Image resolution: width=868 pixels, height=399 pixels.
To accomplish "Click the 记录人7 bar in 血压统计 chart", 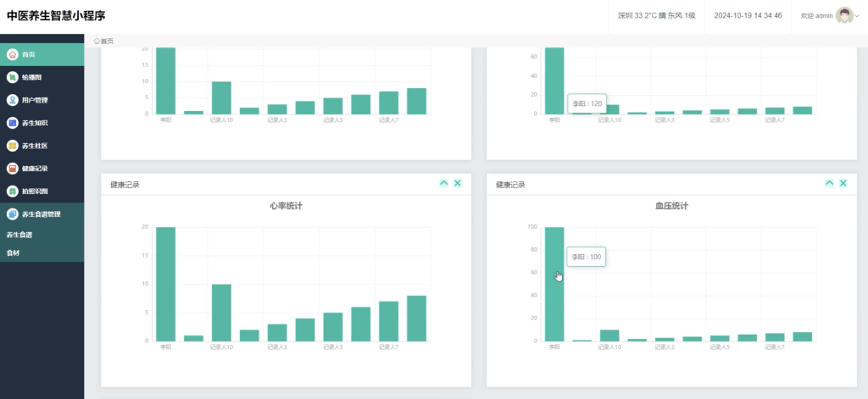I will [775, 337].
